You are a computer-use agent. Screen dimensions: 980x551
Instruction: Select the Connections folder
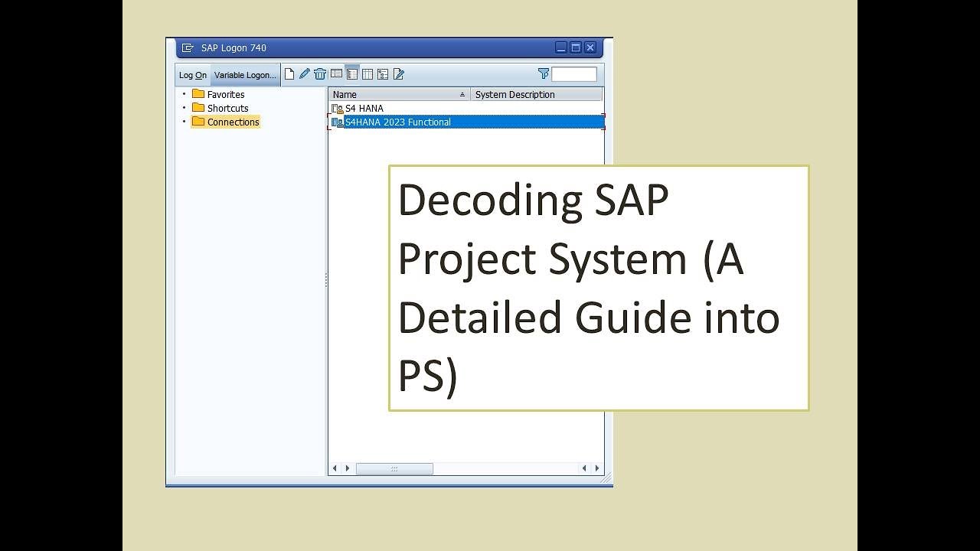[x=226, y=122]
